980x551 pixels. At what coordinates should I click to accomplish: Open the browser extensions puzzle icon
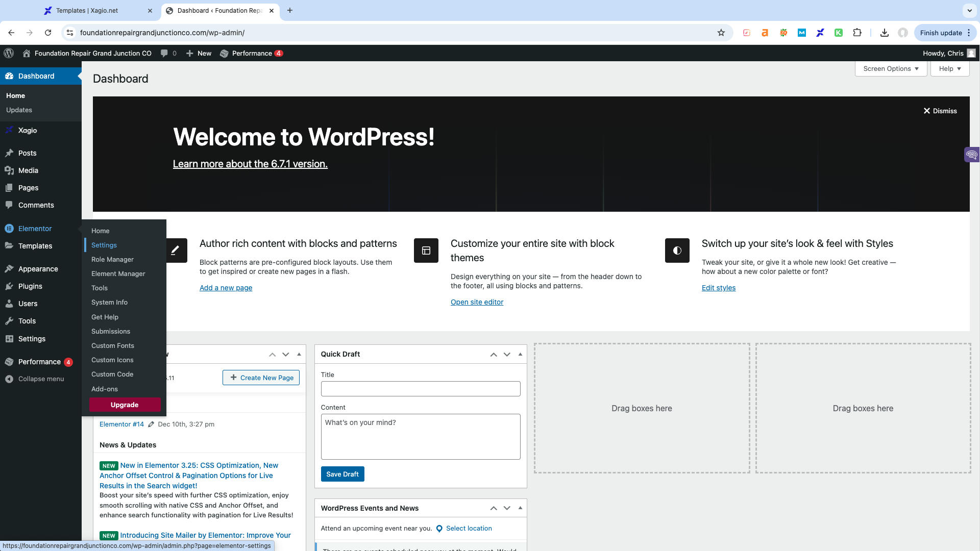point(857,33)
